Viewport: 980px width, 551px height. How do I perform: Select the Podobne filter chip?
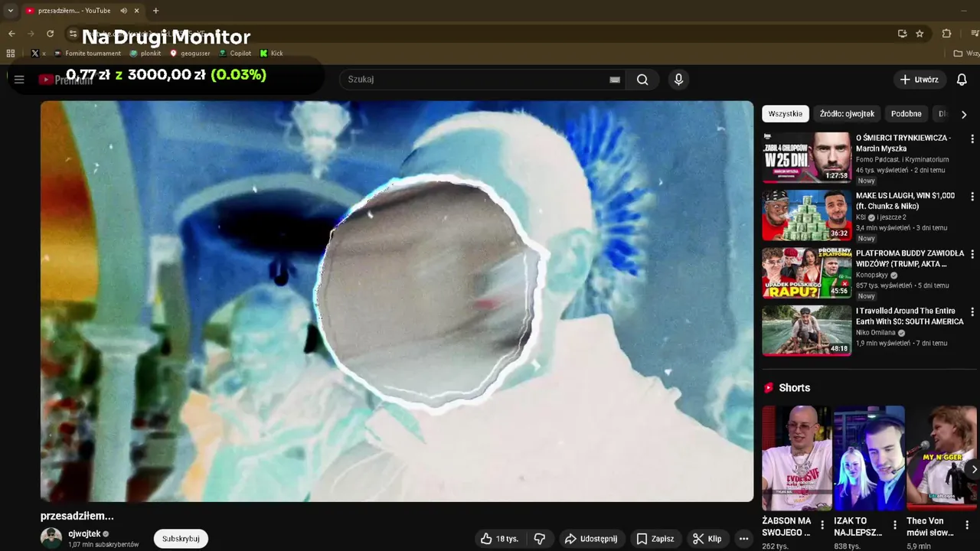tap(906, 113)
